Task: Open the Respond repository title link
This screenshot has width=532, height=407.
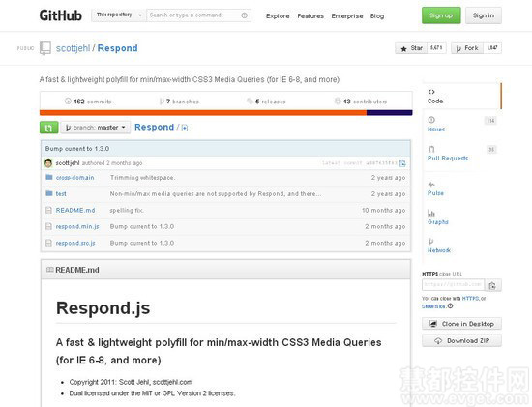Action: (x=117, y=48)
